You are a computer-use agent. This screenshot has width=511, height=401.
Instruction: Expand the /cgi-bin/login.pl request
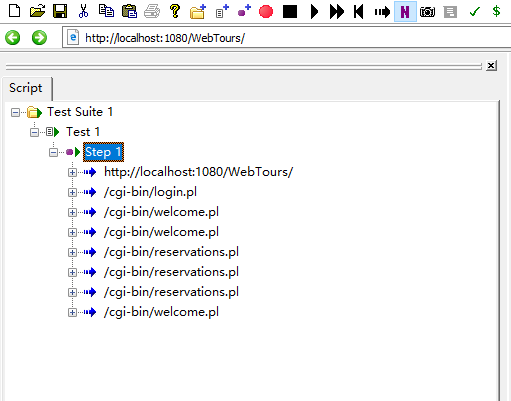(x=72, y=192)
